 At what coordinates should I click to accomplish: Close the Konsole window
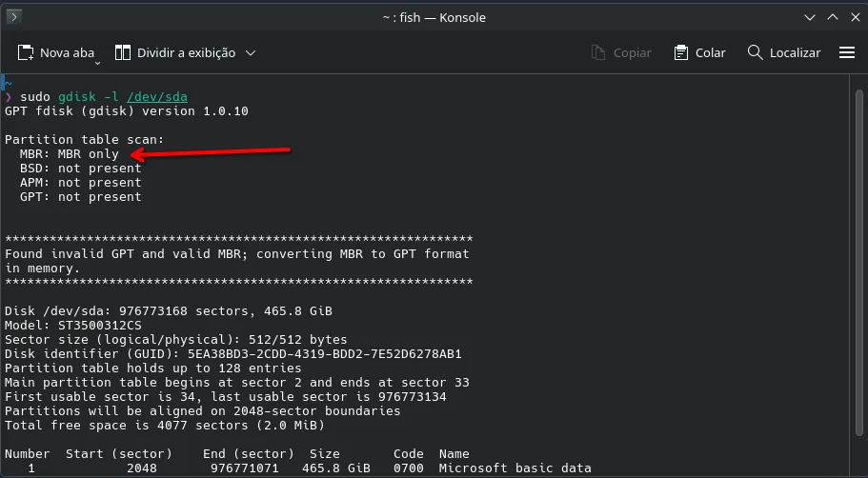(x=856, y=18)
